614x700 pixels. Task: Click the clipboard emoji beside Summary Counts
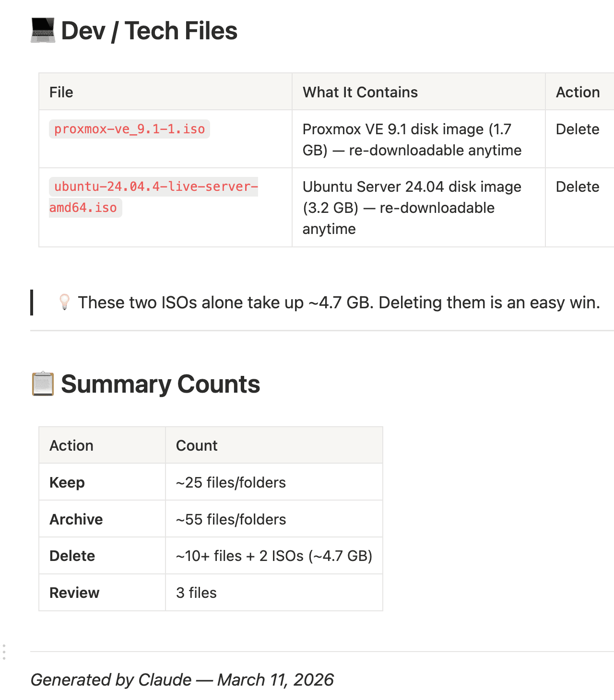click(x=43, y=384)
